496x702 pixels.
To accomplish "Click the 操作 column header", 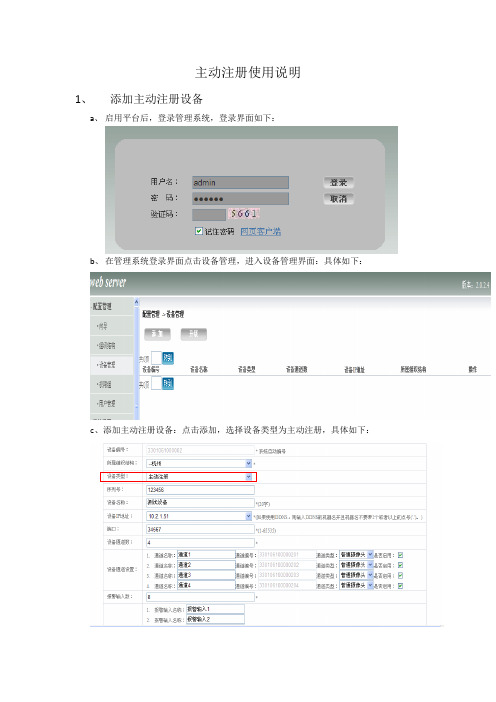I will [472, 369].
